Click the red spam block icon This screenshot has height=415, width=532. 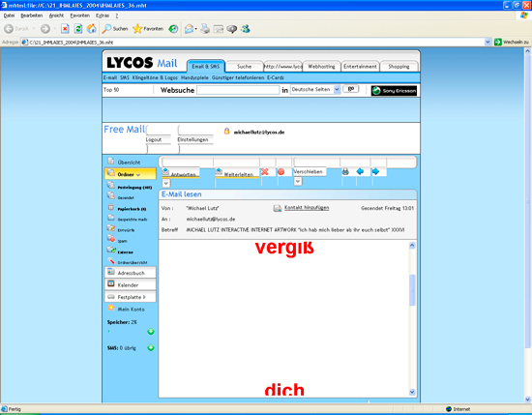point(281,171)
